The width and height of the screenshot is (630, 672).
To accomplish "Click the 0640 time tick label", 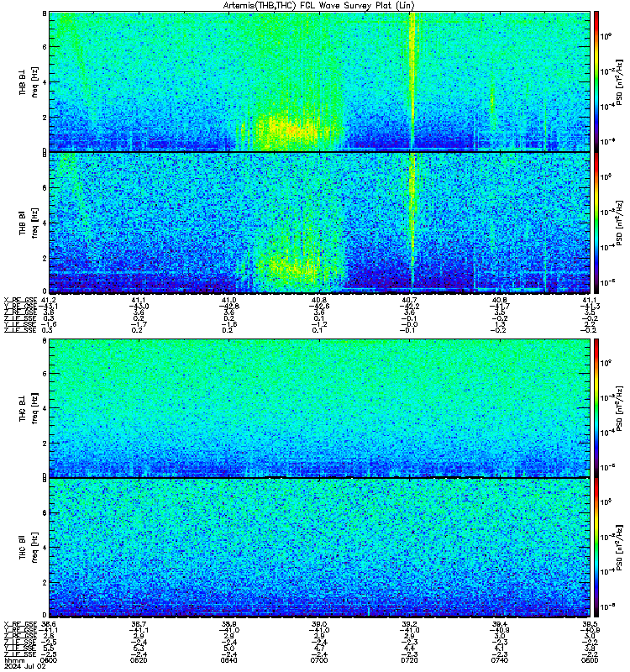I will (228, 661).
